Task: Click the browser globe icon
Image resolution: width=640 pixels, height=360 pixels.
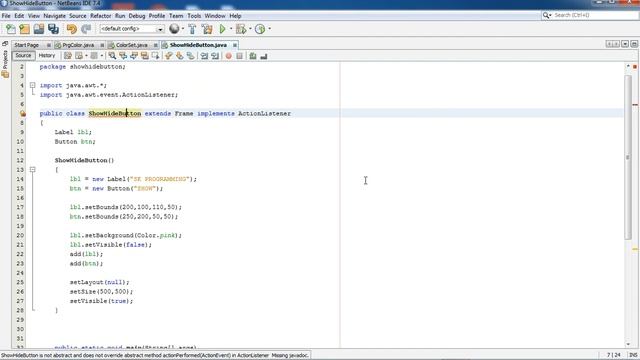Action: (174, 29)
